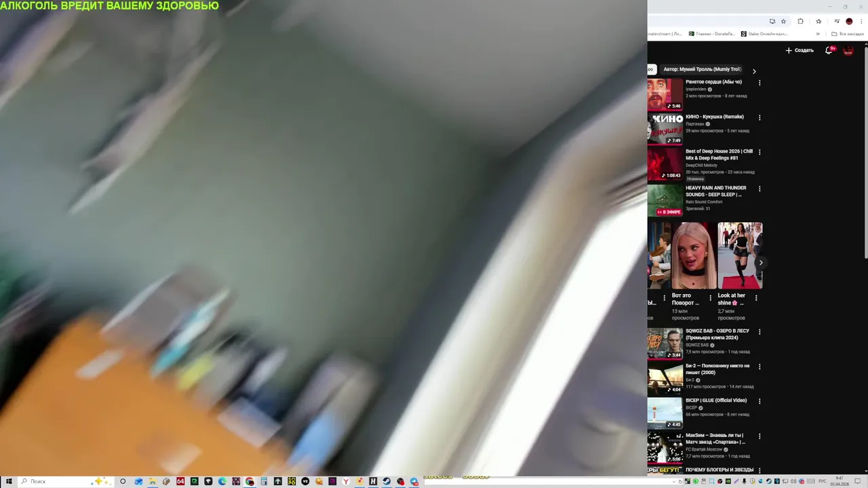This screenshot has width=868, height=488.
Task: Open 'BICEP | GLUE (Official Video)' title
Action: point(716,400)
